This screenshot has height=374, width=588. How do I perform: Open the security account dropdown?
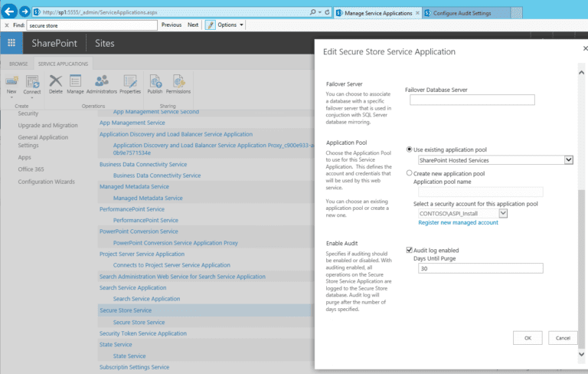pos(503,213)
